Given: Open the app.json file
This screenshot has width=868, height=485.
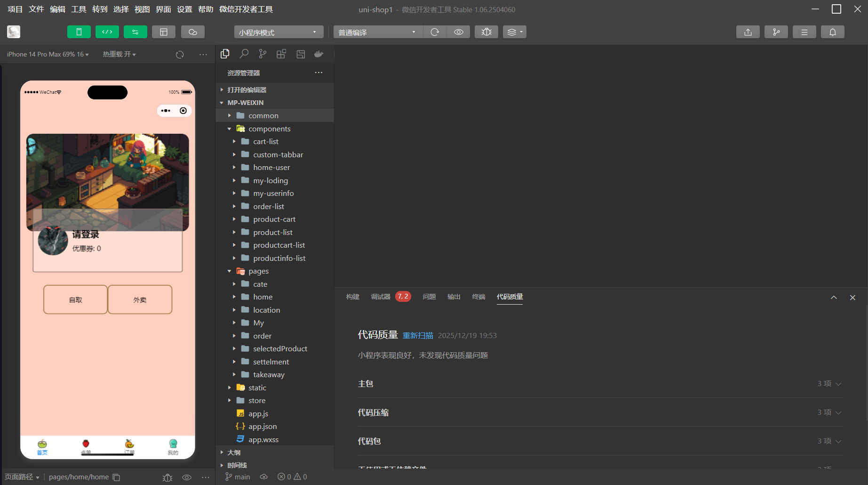Looking at the screenshot, I should [x=275, y=427].
